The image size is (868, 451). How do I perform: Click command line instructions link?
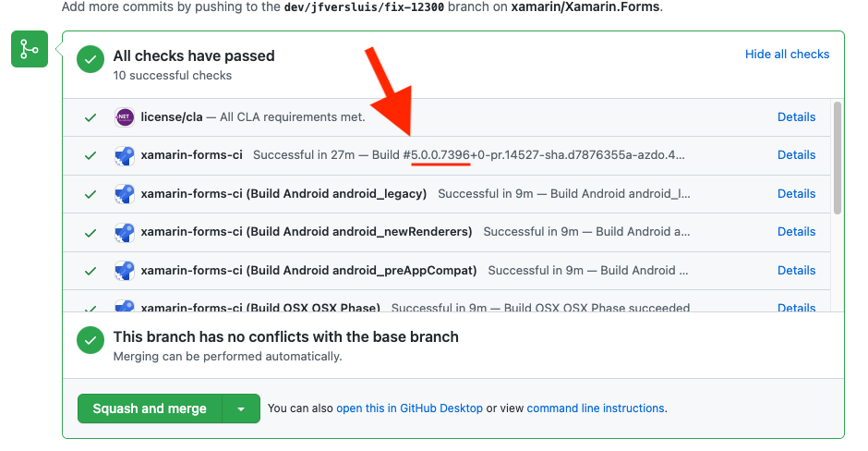[x=595, y=408]
